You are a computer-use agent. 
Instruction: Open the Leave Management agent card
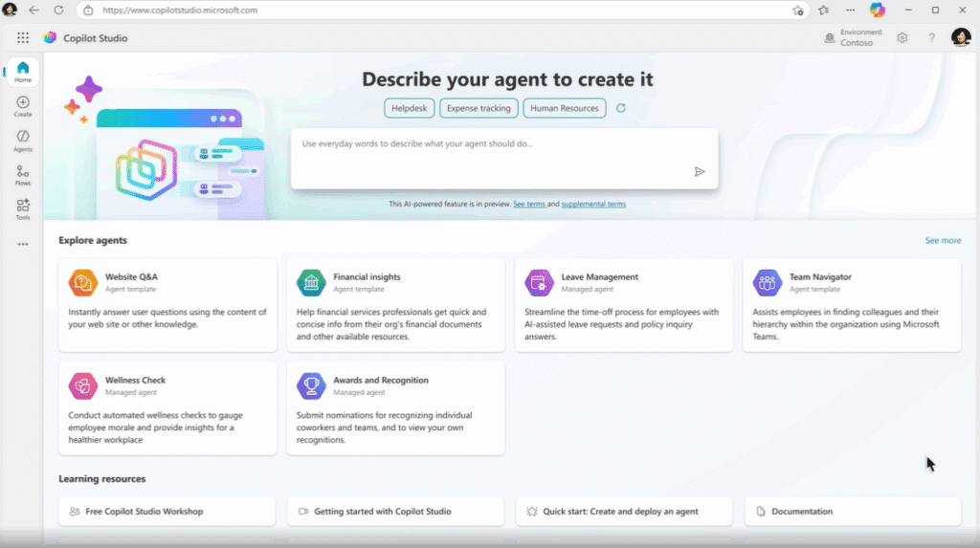624,303
